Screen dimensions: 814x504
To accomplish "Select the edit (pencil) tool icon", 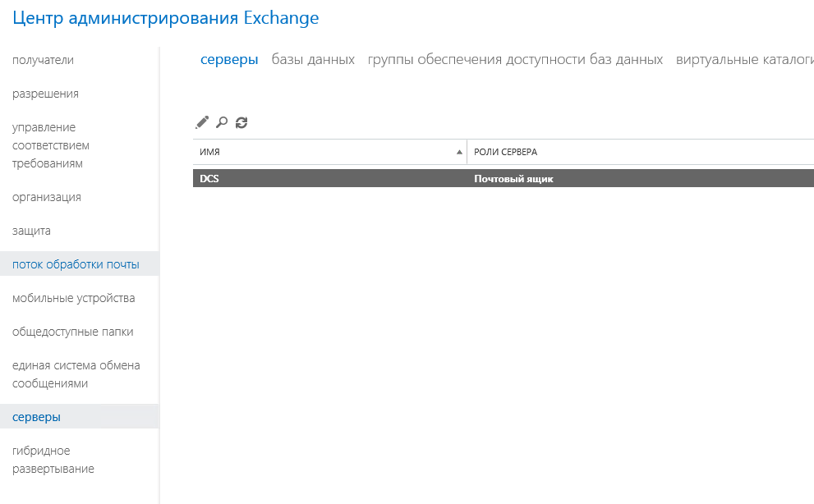I will click(x=201, y=121).
